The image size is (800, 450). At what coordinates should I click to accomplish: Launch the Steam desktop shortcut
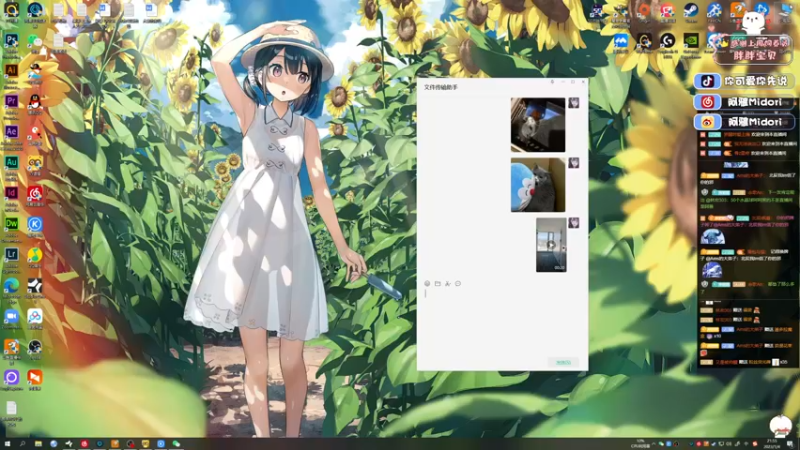pyautogui.click(x=691, y=10)
